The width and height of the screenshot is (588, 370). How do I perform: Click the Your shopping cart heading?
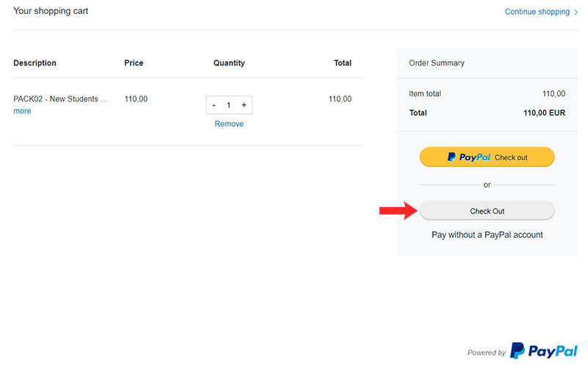tap(51, 11)
